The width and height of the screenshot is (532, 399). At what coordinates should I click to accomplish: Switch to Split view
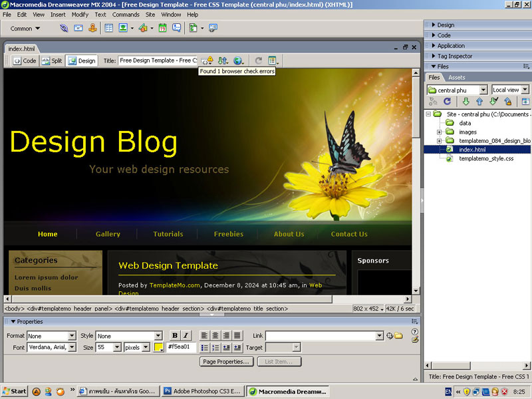tap(52, 61)
